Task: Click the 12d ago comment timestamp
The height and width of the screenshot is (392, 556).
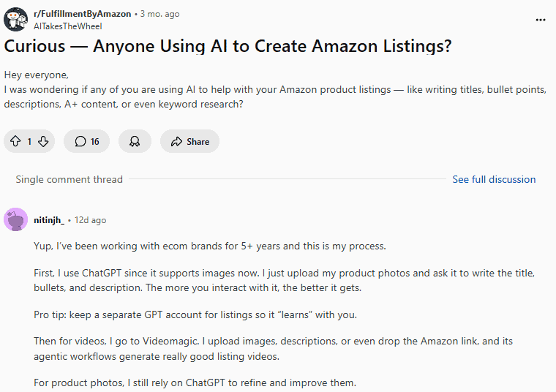Action: [90, 219]
